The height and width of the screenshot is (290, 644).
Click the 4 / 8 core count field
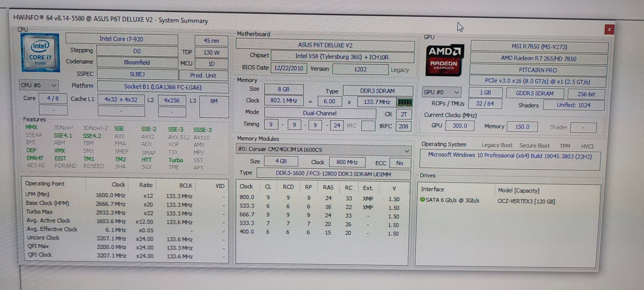coord(53,98)
